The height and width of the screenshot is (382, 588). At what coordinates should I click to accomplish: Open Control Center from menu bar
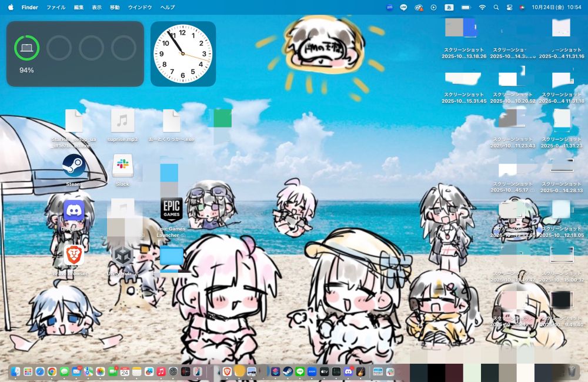(509, 7)
